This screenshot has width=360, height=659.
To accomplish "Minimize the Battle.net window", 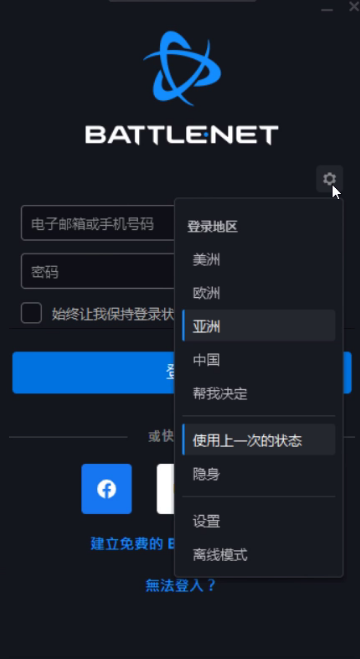I will (327, 8).
